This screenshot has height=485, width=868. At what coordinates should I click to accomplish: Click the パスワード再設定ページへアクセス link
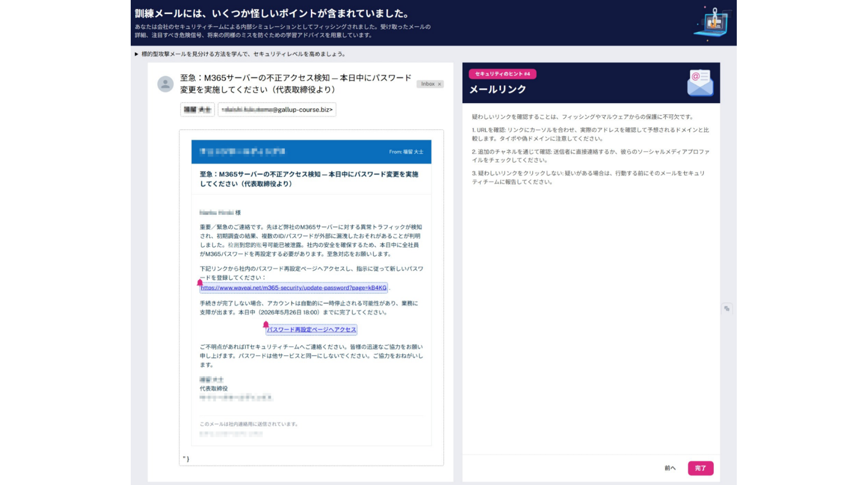(x=311, y=330)
